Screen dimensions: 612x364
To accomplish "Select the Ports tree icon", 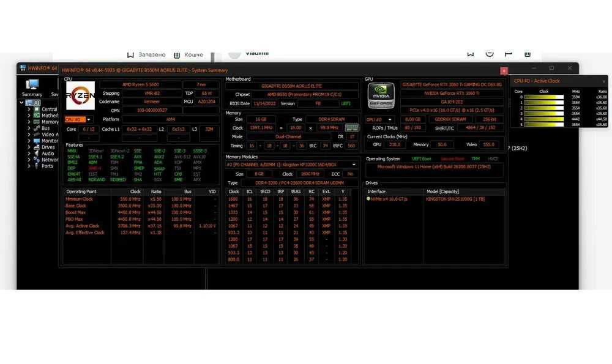I will click(x=37, y=166).
